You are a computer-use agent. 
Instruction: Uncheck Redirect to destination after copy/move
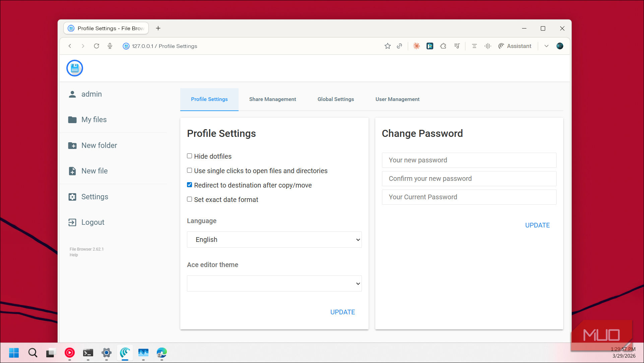tap(190, 185)
